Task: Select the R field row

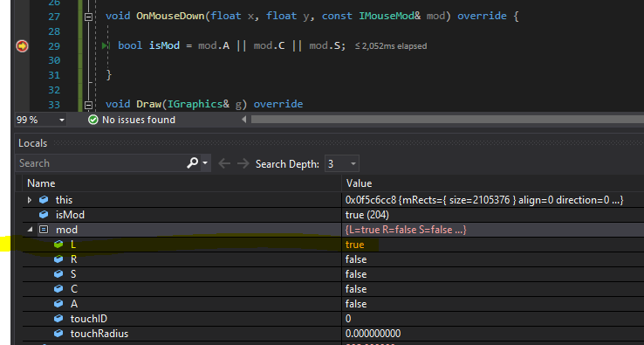Action: [333, 259]
